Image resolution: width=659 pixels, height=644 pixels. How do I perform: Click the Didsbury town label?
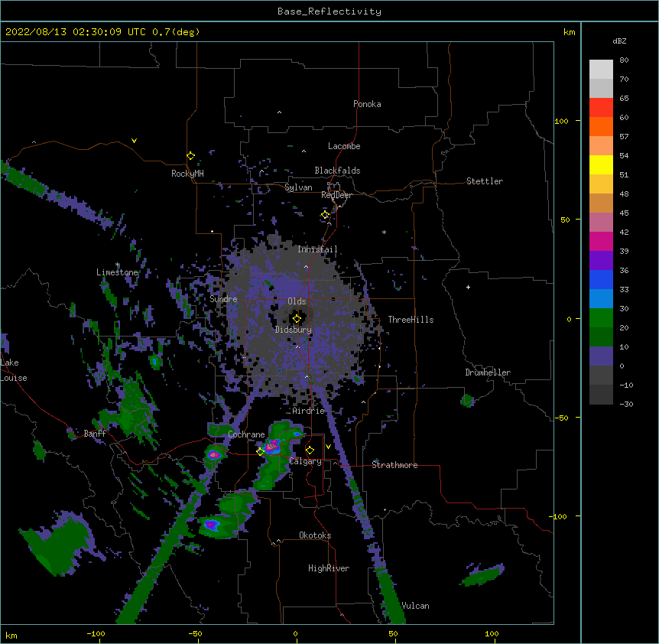[294, 330]
